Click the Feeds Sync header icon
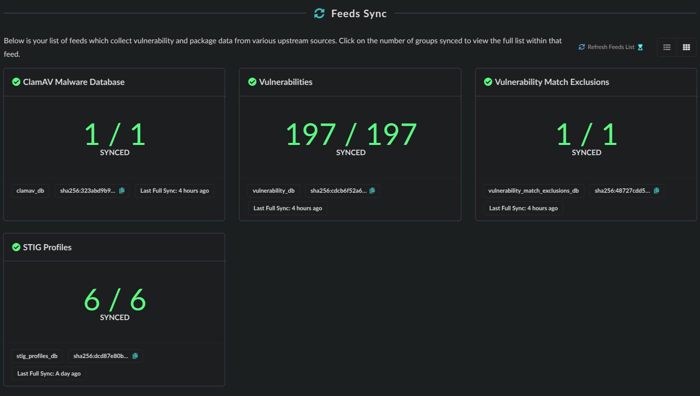The height and width of the screenshot is (396, 700). pyautogui.click(x=319, y=13)
